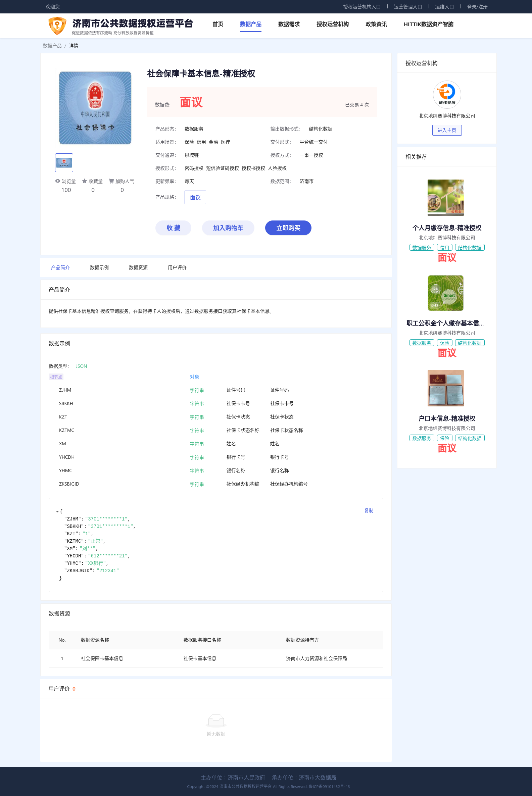Click 职工公积金个人缴存基本信... title
The height and width of the screenshot is (796, 532).
tap(445, 323)
